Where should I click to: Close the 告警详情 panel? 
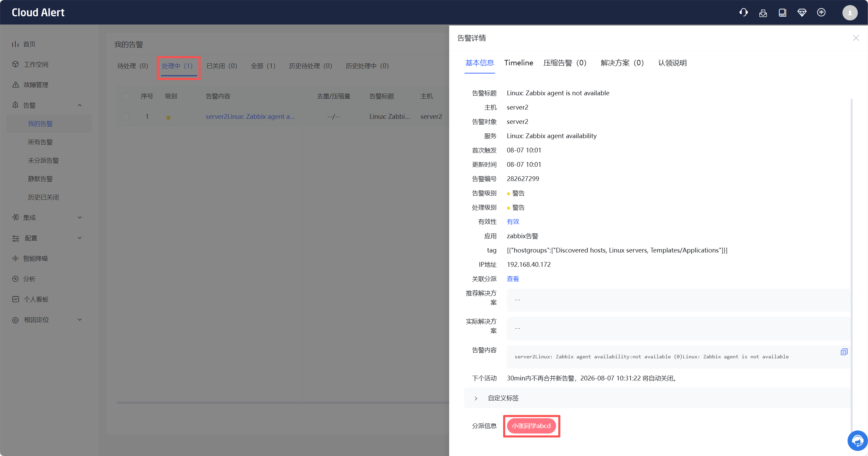[856, 38]
